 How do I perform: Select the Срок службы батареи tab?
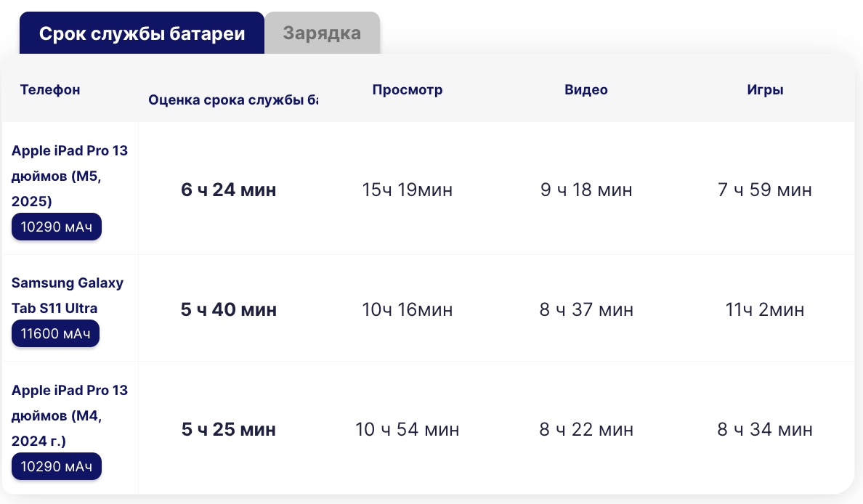coord(142,33)
